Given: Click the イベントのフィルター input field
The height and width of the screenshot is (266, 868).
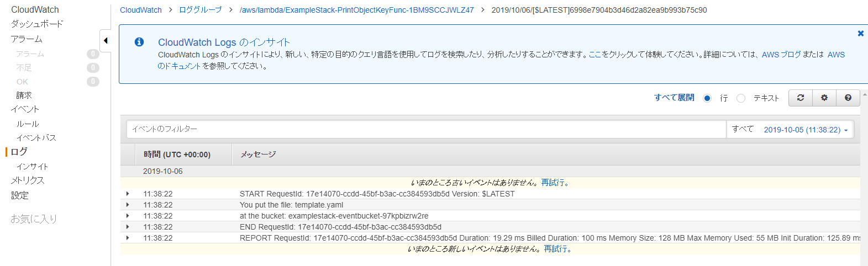Looking at the screenshot, I should pos(425,129).
